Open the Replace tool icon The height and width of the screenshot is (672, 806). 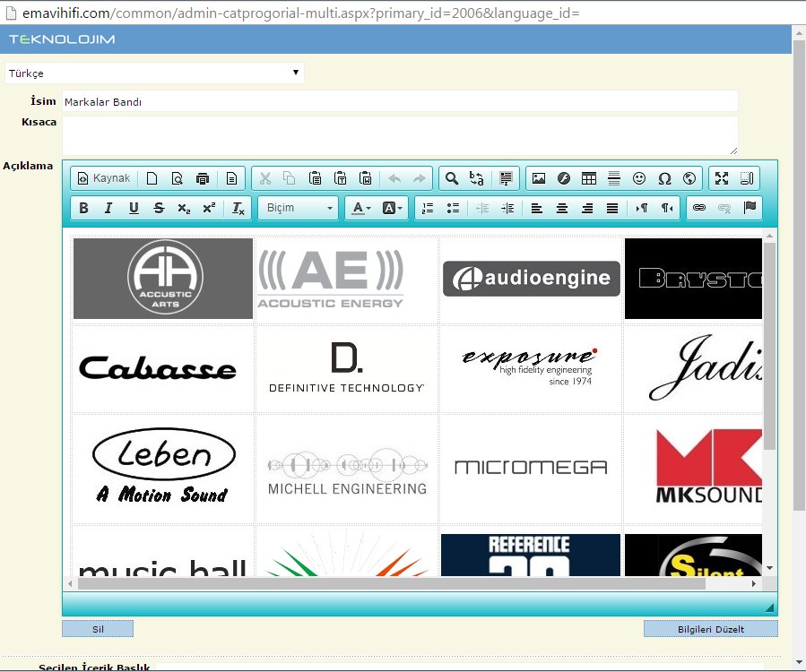476,178
